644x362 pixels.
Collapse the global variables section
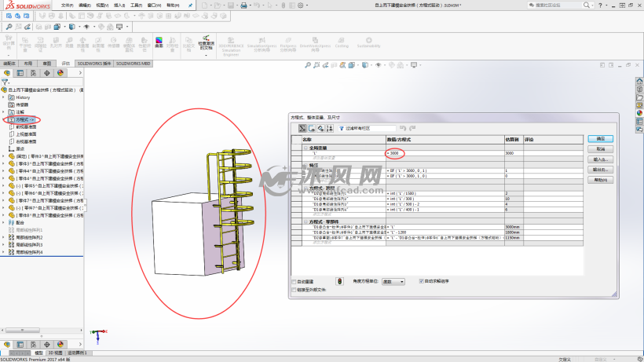(306, 148)
